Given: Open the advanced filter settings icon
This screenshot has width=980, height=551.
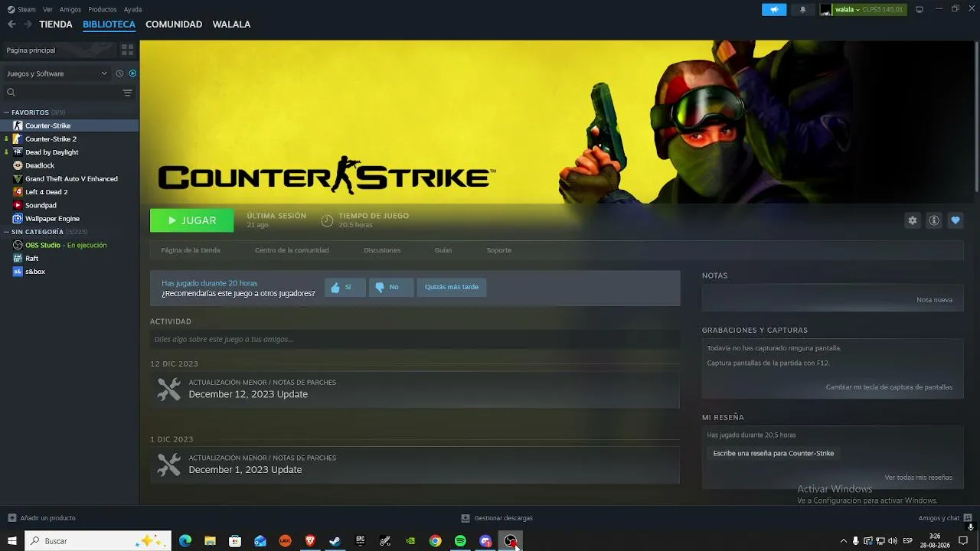Looking at the screenshot, I should click(x=127, y=93).
